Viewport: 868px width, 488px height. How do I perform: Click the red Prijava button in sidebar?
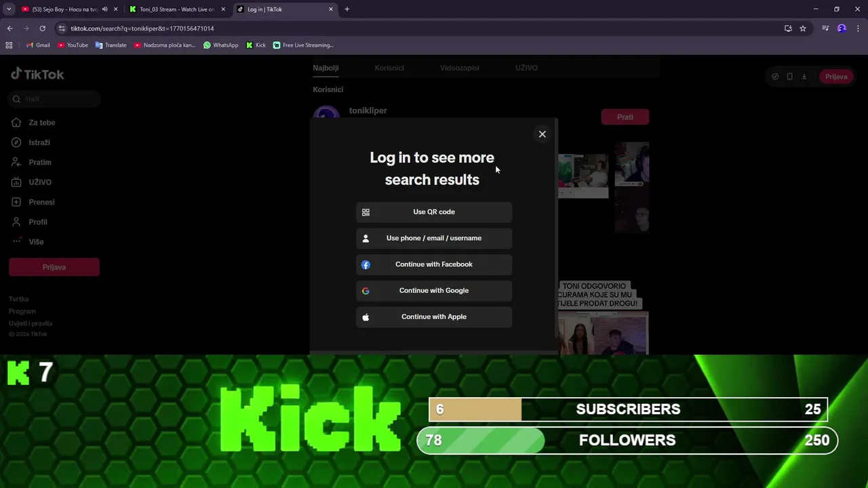point(54,267)
